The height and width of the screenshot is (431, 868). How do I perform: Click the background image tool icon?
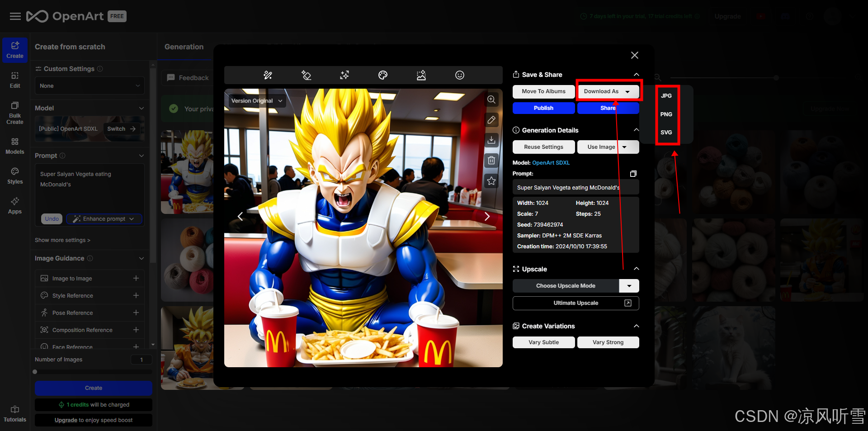421,75
